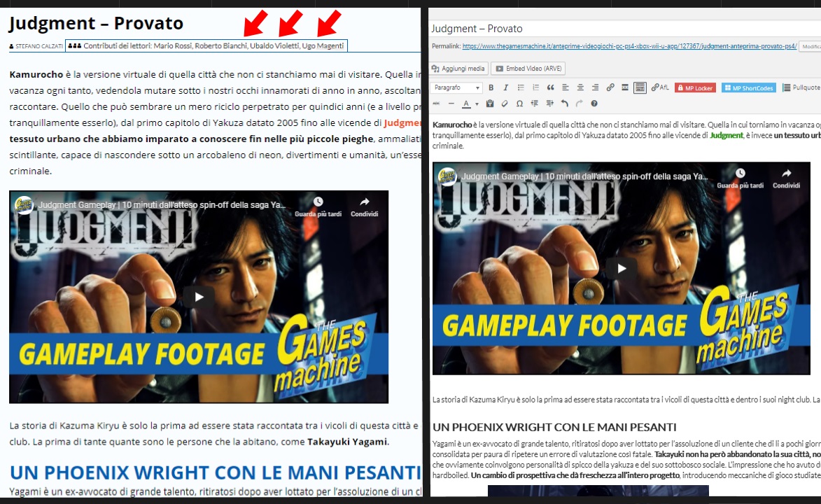
Task: Click Condividi on the editor video
Action: [787, 178]
